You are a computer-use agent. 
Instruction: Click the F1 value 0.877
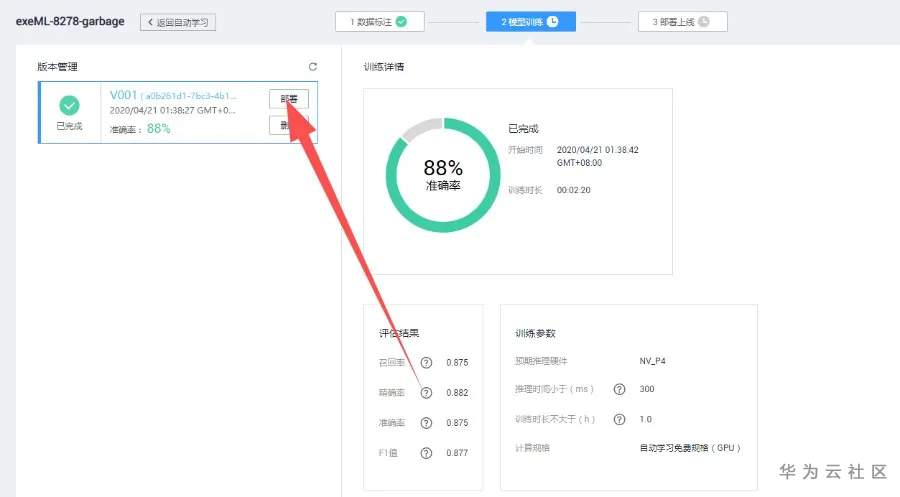pos(457,453)
